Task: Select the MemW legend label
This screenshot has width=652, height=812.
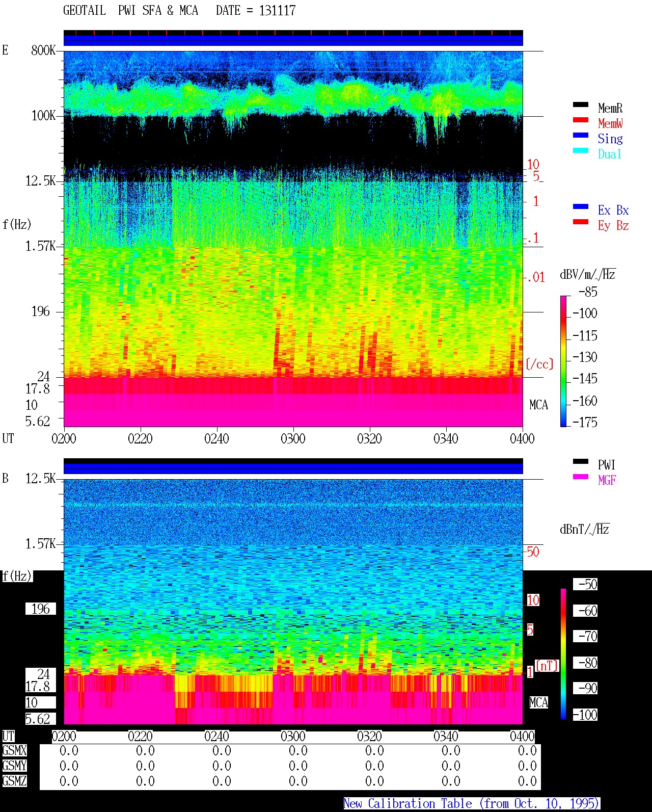Action: pos(610,123)
